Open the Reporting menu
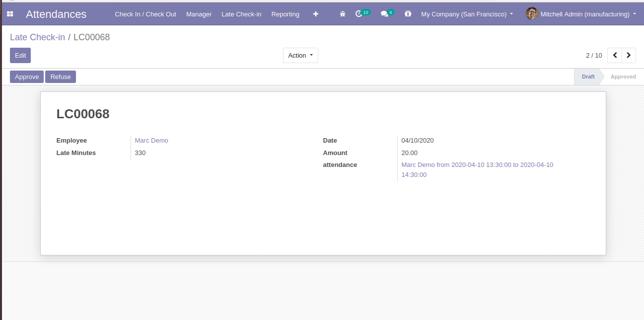 286,14
